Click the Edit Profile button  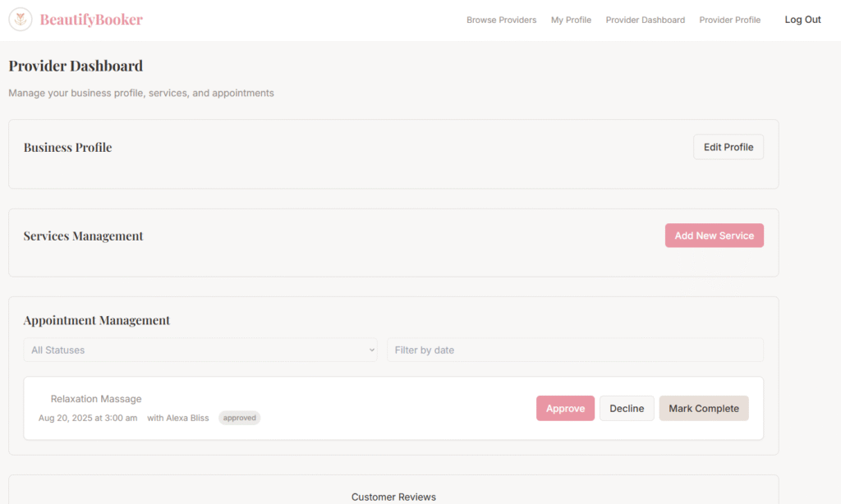click(x=728, y=147)
